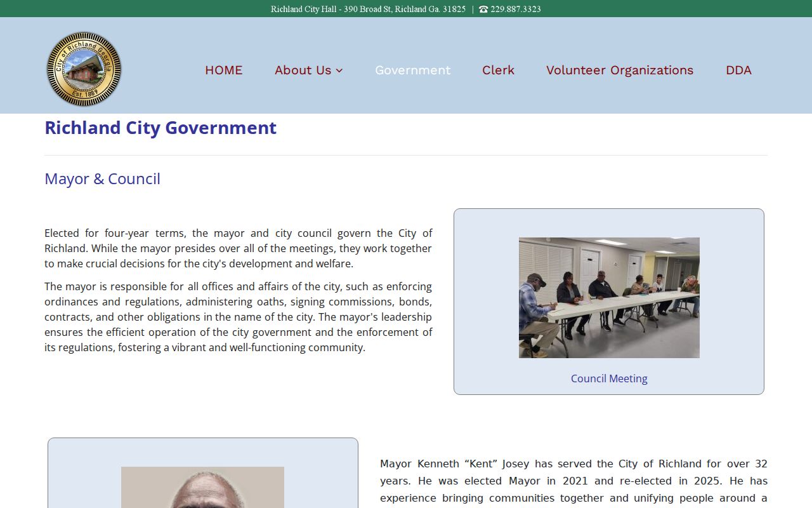
Task: Click the Richland City Hall address text
Action: [368, 9]
